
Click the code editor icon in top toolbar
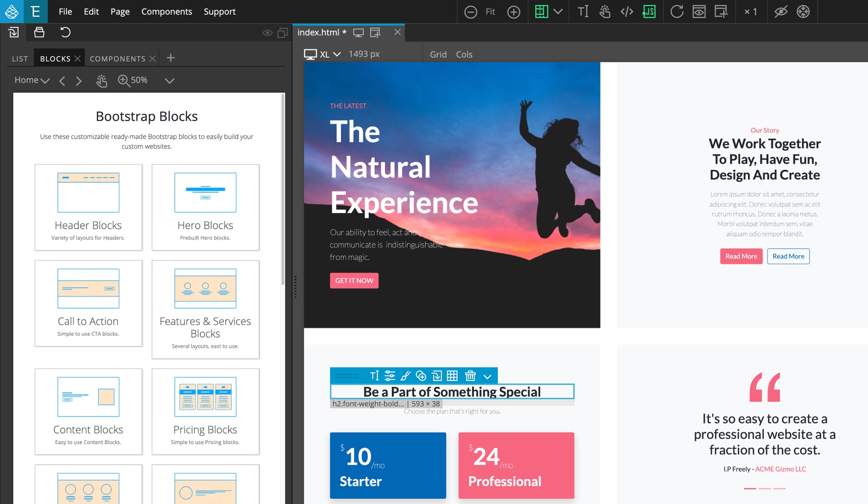tap(627, 12)
